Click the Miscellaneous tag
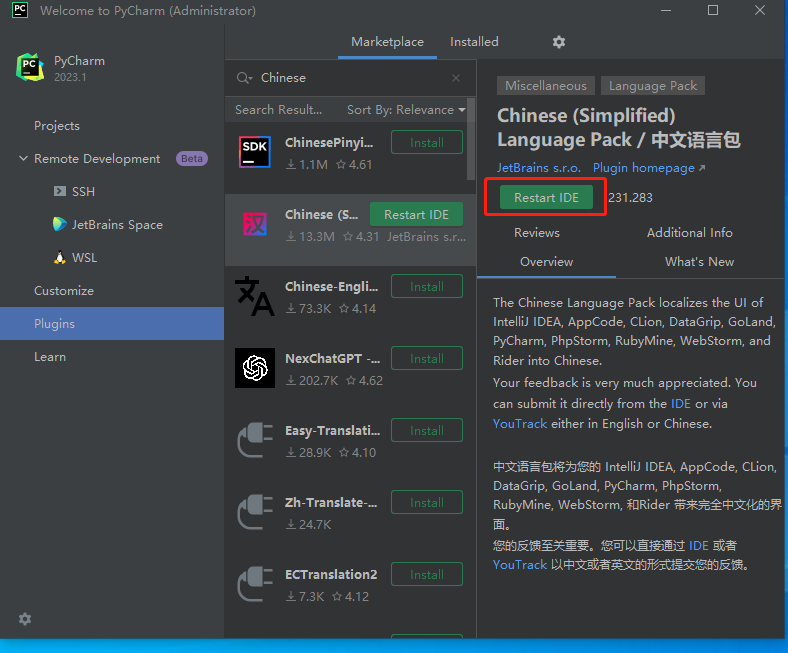788x653 pixels. (546, 85)
